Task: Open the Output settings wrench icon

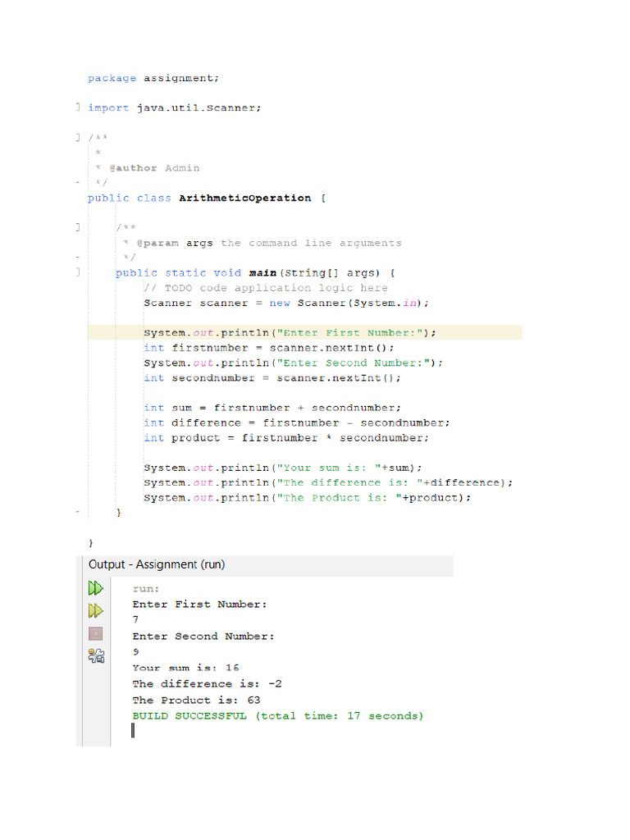Action: click(97, 656)
